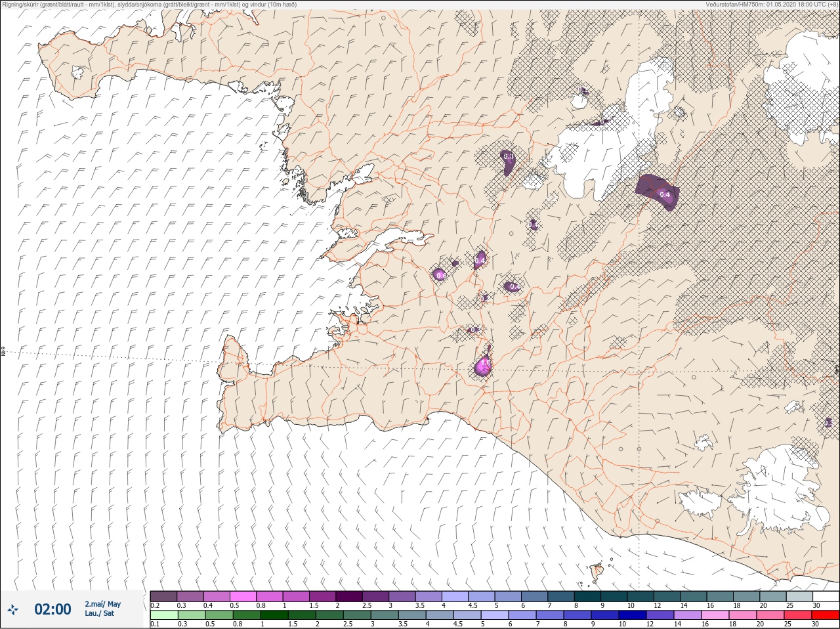The height and width of the screenshot is (629, 840).
Task: Click the 1.0 label on the bright magenta precipitation blob
Action: click(485, 363)
